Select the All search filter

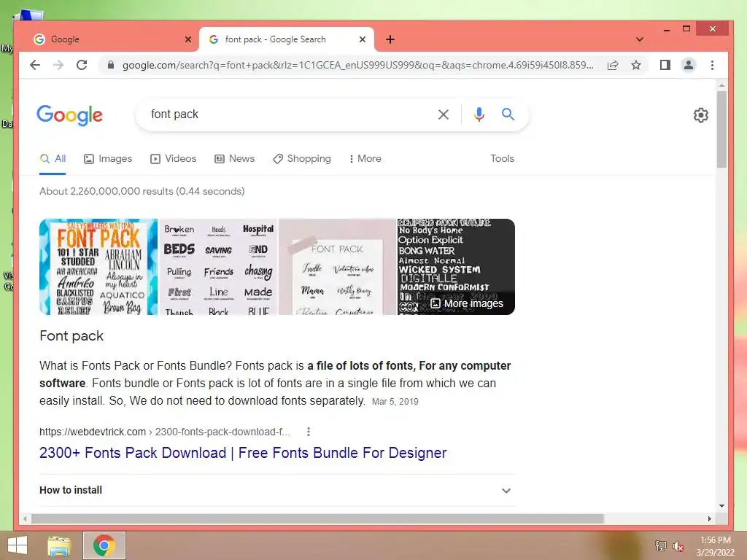pyautogui.click(x=53, y=158)
